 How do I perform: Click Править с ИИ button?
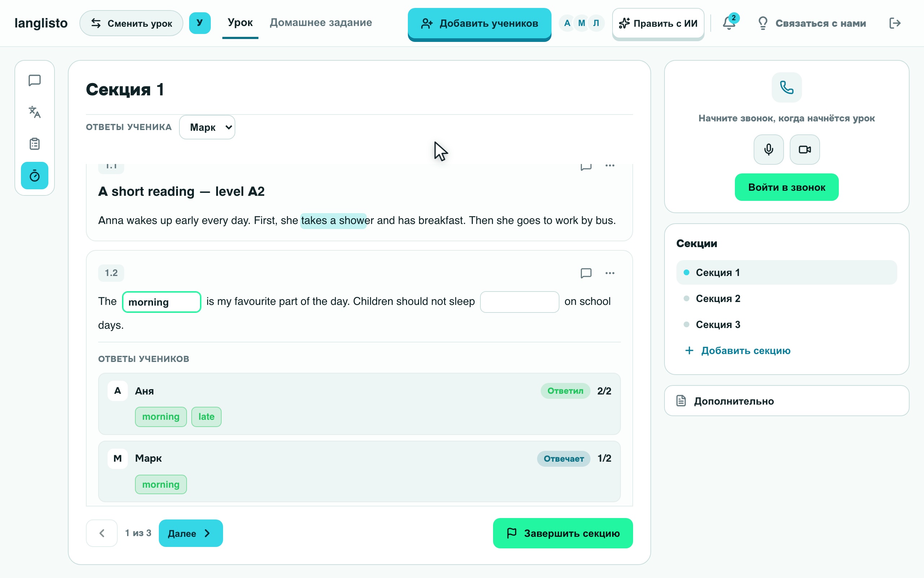coord(658,23)
